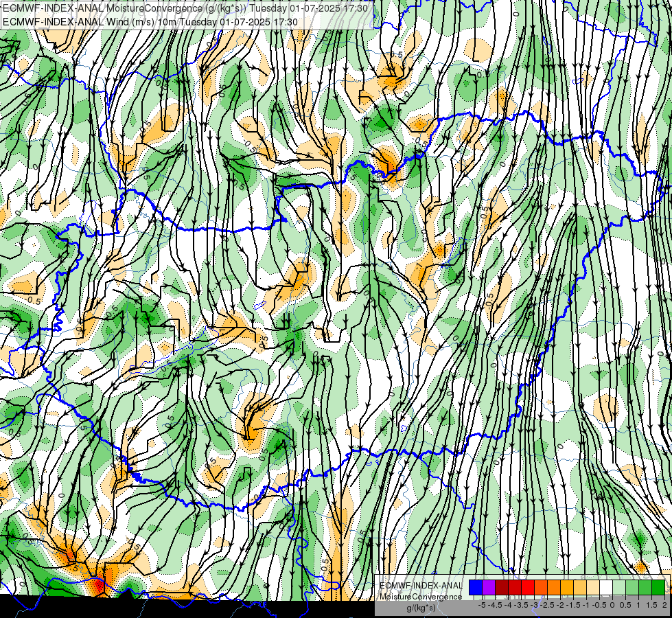
Task: Pick the light orange swatch above -1.5
Action: coord(580,588)
